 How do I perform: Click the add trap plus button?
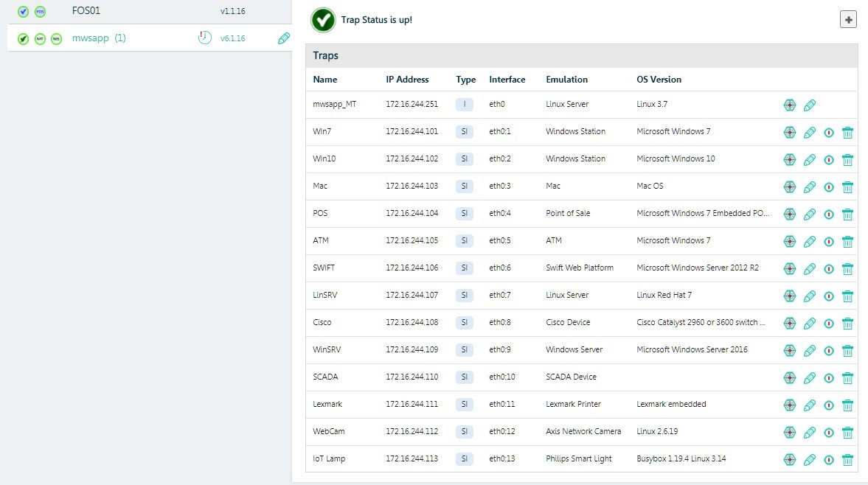pos(849,20)
